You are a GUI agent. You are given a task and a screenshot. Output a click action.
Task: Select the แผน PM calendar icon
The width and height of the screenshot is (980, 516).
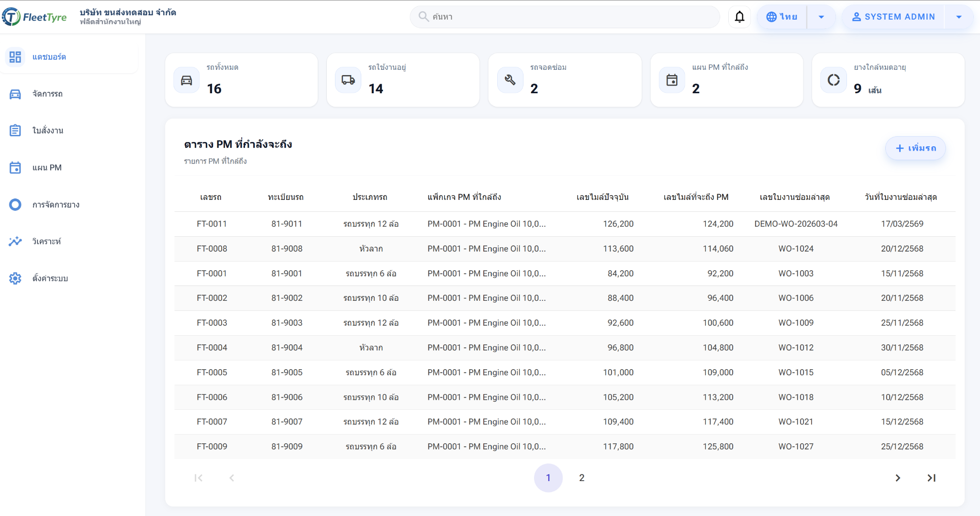[15, 167]
